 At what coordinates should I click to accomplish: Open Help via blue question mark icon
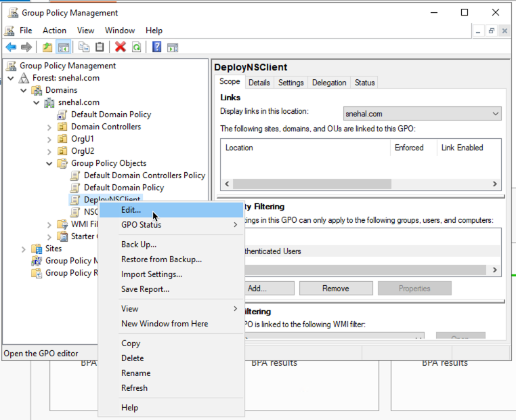[x=156, y=47]
